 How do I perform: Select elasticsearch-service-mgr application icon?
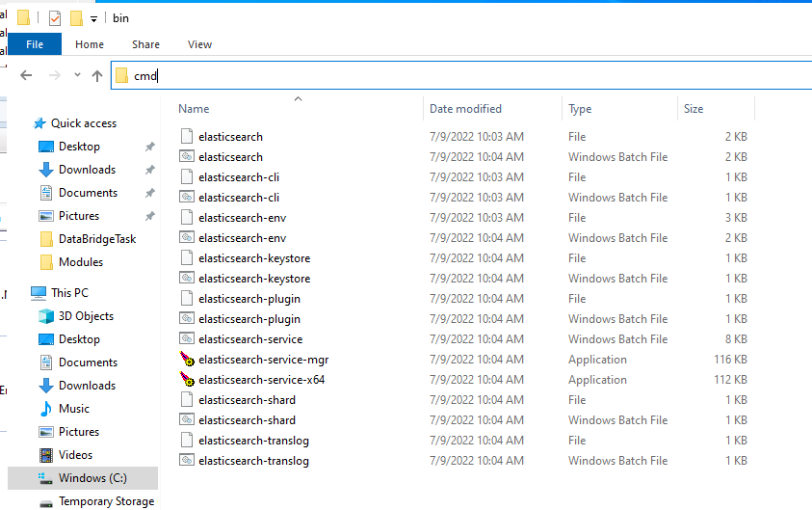pyautogui.click(x=187, y=359)
